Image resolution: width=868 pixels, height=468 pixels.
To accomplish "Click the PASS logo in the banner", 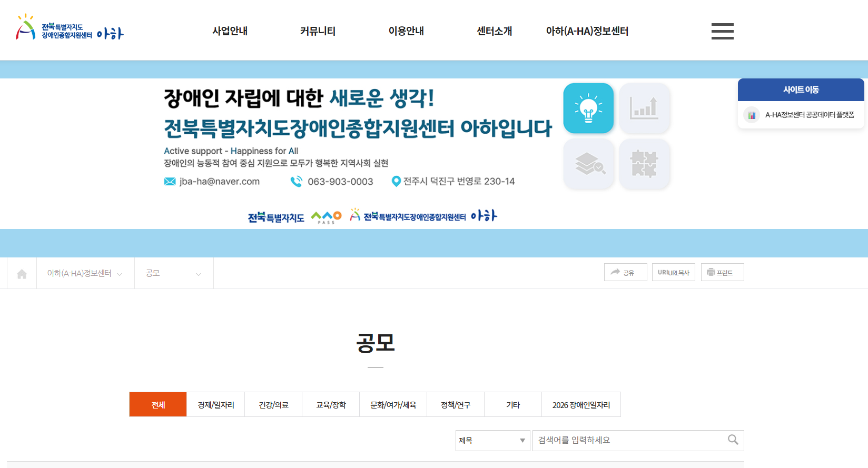I will [326, 217].
